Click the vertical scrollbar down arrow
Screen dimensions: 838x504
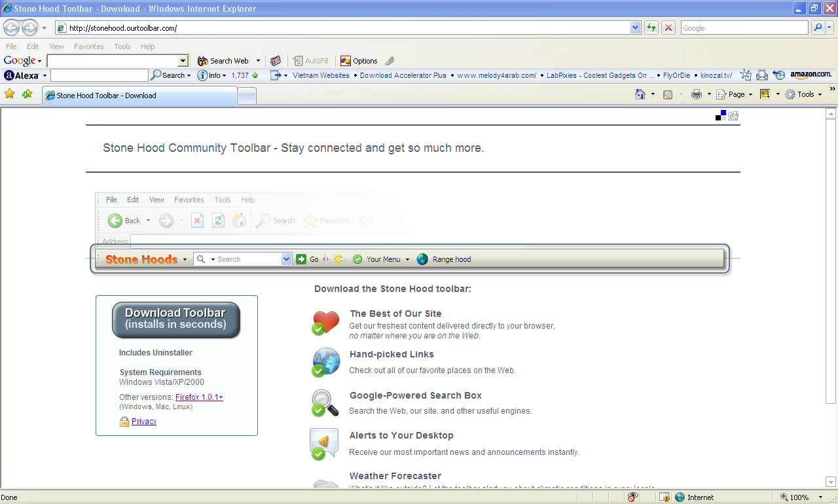coord(831,482)
